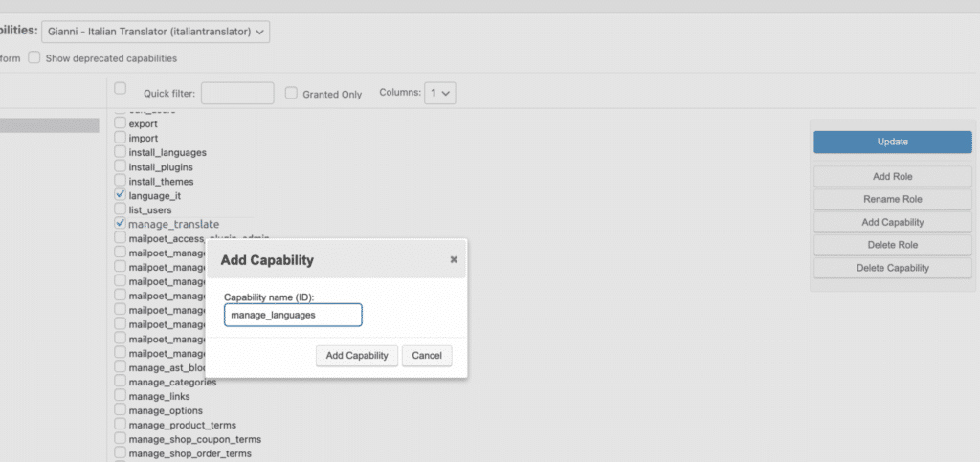Uncheck the manage_translate capability

(x=120, y=223)
